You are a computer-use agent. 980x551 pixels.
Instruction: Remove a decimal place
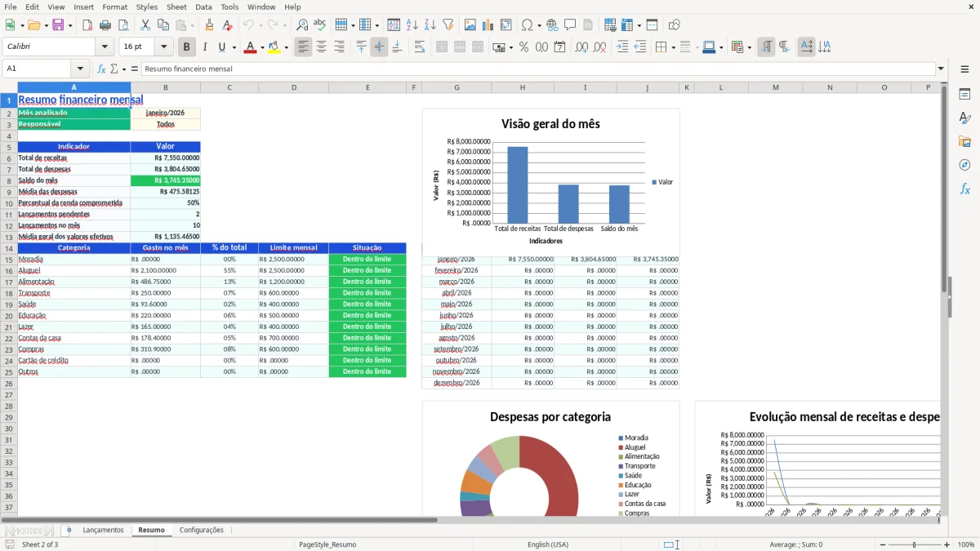[x=599, y=47]
